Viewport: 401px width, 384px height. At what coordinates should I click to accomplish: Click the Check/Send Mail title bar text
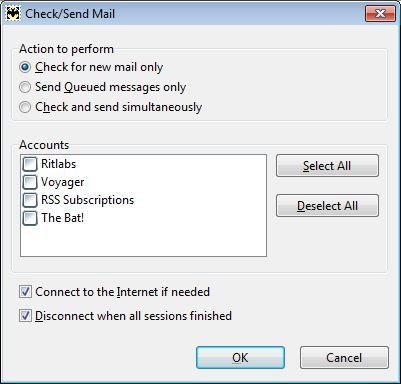pos(70,14)
